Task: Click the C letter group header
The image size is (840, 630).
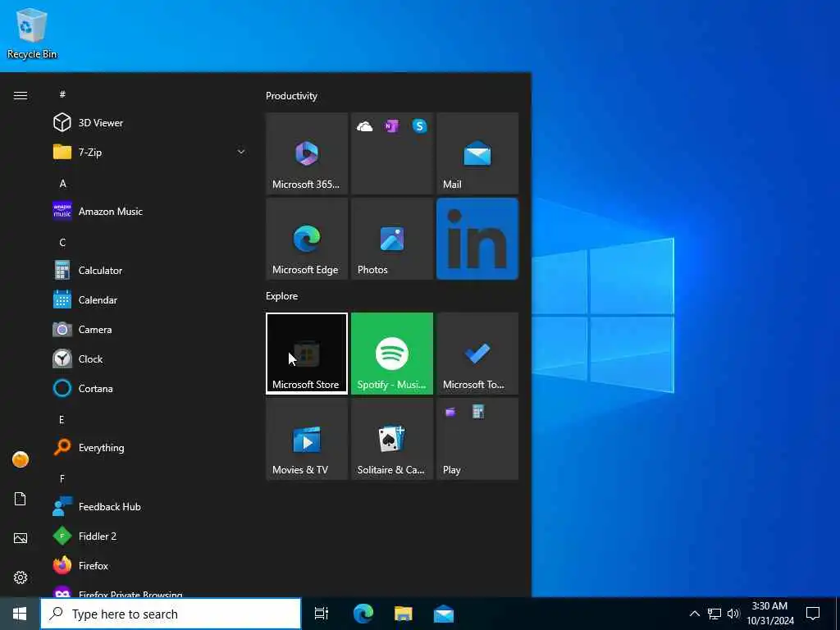Action: click(x=62, y=242)
